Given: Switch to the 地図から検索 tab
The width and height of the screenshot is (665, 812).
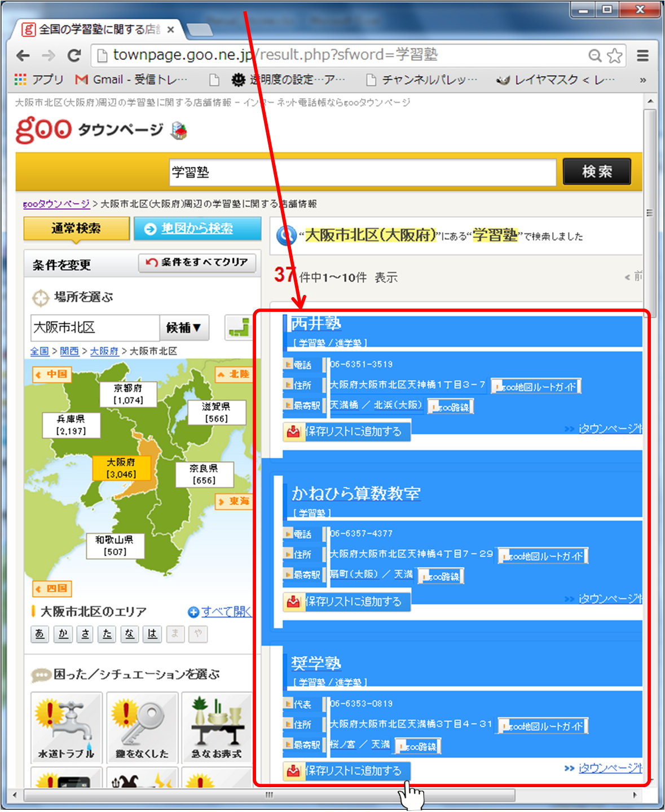Looking at the screenshot, I should [x=197, y=228].
